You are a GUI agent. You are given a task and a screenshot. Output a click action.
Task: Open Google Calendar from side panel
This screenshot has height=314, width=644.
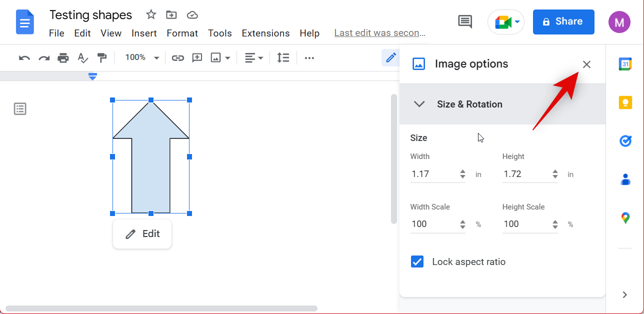point(625,64)
